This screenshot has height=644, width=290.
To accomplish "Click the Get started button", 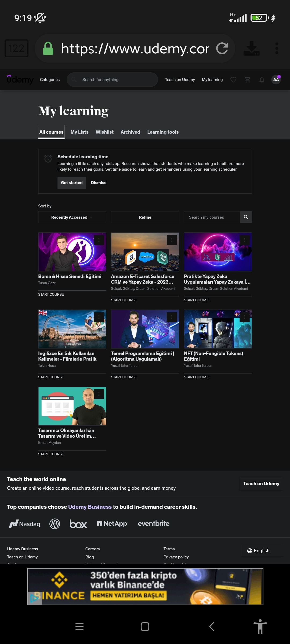I will tap(72, 183).
